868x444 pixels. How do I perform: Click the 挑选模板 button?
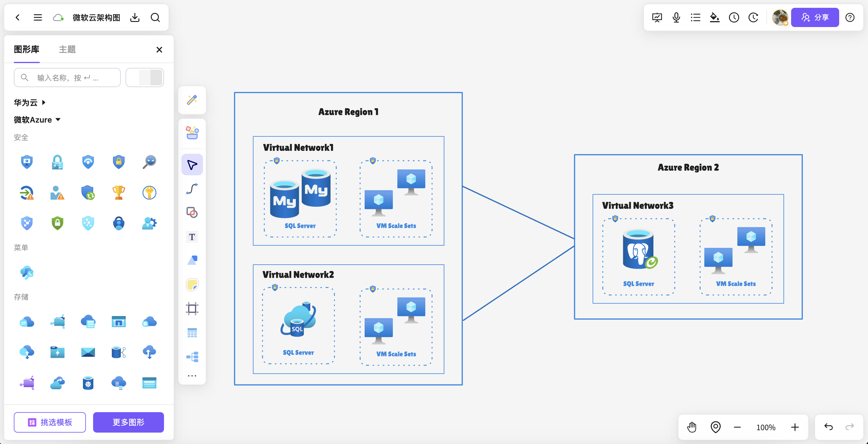pyautogui.click(x=50, y=422)
